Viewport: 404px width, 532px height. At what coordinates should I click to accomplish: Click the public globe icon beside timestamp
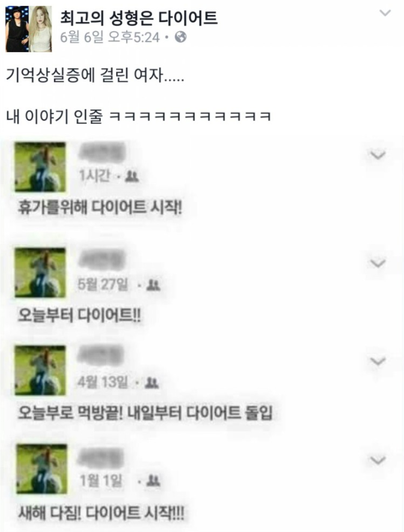pyautogui.click(x=181, y=37)
